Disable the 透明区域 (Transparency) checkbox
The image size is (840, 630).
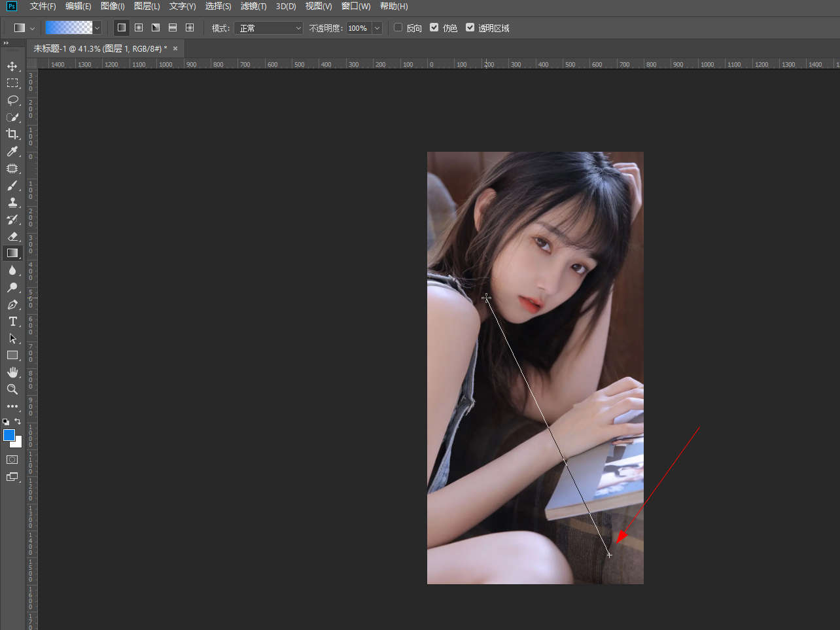coord(470,27)
